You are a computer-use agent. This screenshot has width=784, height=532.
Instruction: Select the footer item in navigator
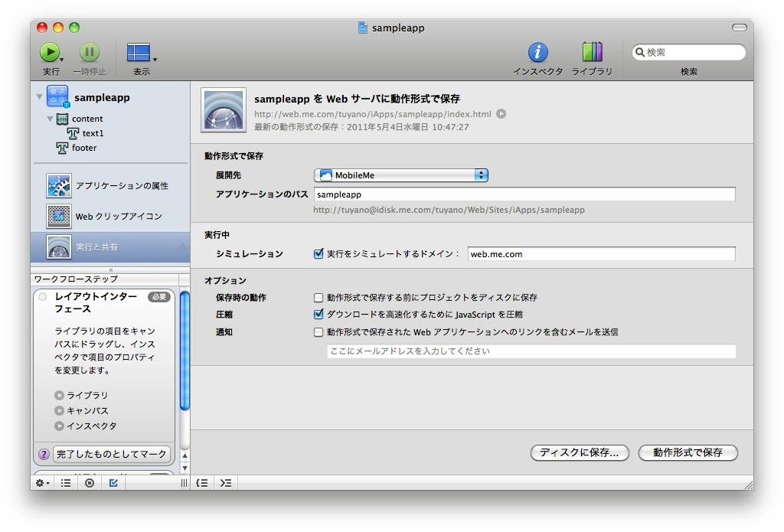pyautogui.click(x=83, y=148)
